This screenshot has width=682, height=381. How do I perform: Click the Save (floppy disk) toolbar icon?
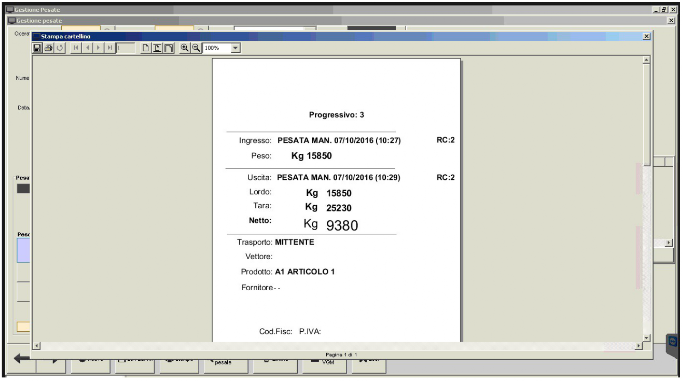point(37,48)
